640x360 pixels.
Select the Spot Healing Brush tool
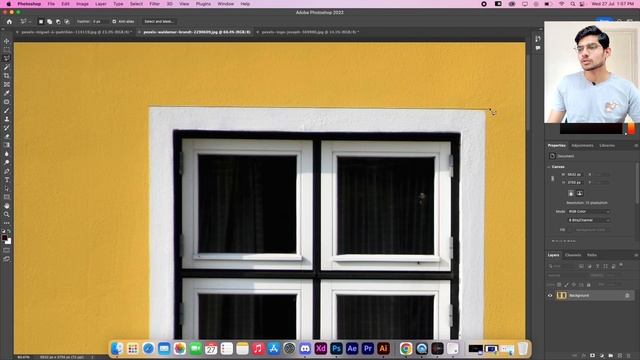coord(7,102)
